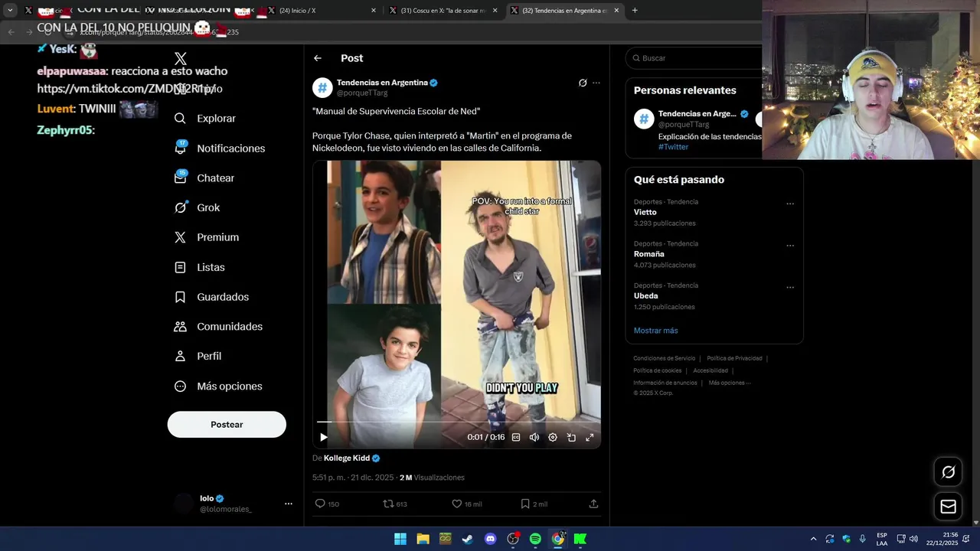Click Mostrar más under trends
This screenshot has width=980, height=551.
click(655, 331)
